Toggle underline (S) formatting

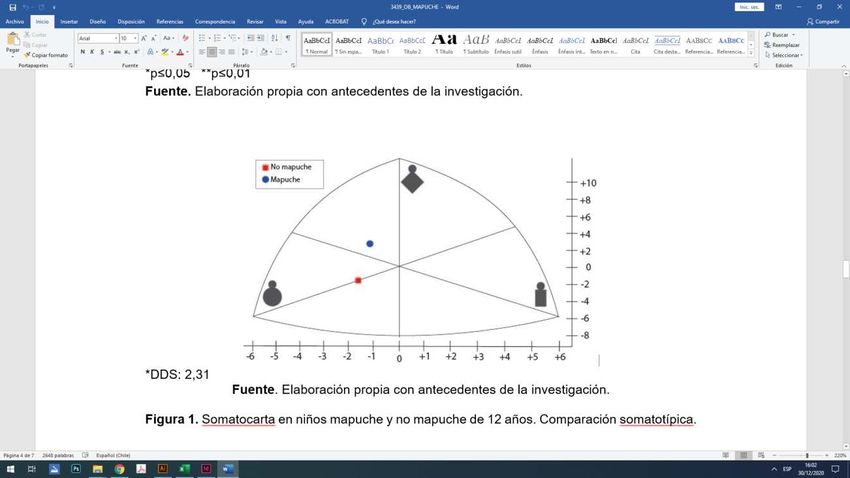(x=102, y=52)
